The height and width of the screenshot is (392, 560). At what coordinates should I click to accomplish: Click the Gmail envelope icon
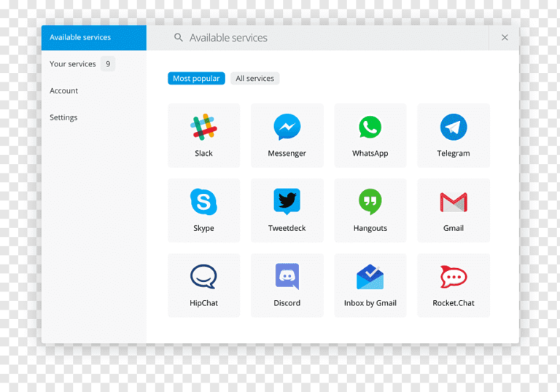point(453,202)
